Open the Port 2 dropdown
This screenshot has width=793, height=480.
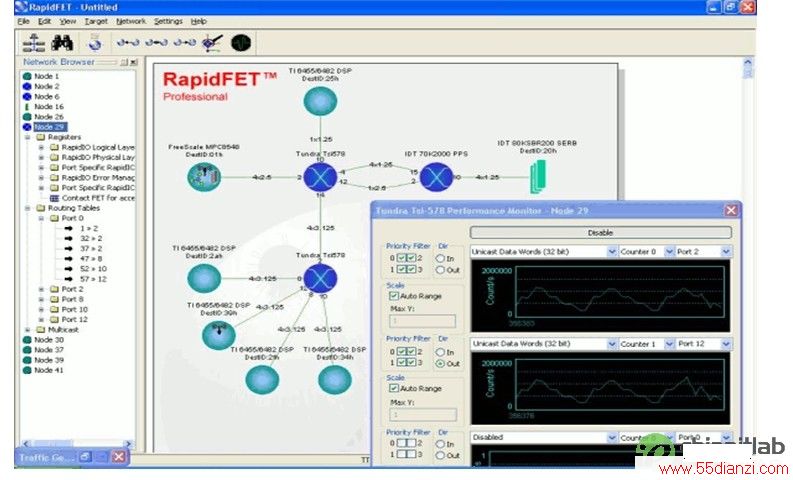coord(726,251)
